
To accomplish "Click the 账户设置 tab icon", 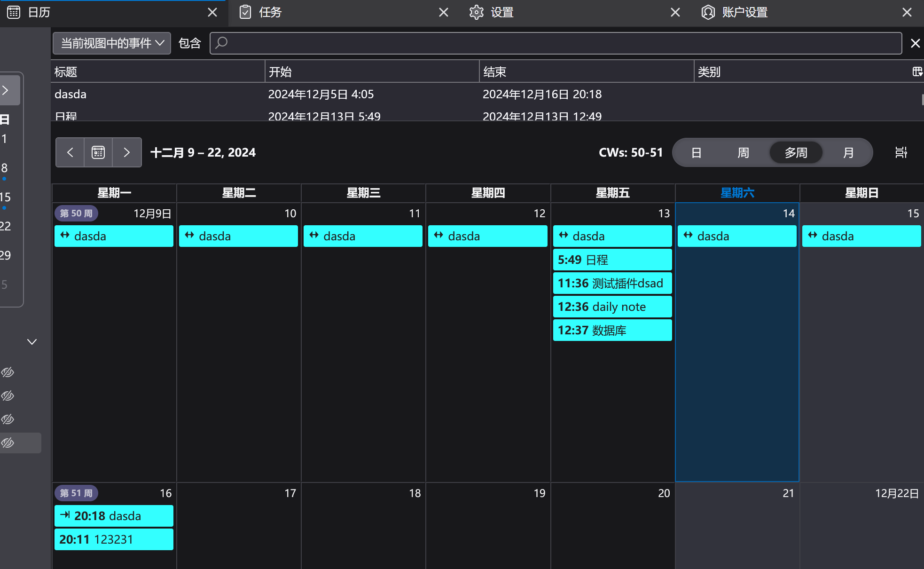I will point(708,12).
